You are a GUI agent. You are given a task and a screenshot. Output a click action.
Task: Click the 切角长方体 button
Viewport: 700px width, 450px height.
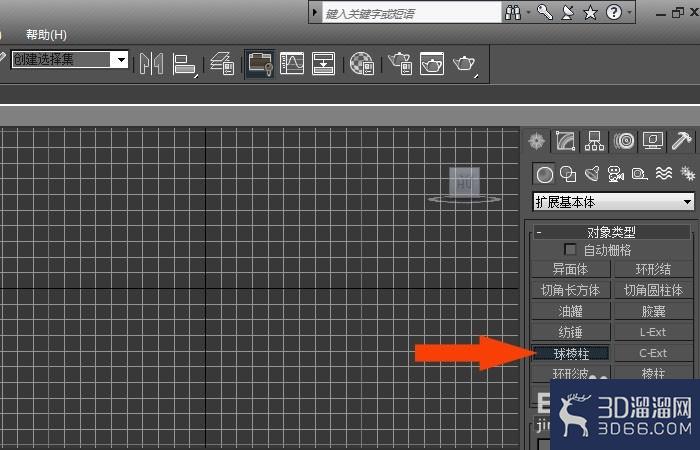tap(571, 290)
